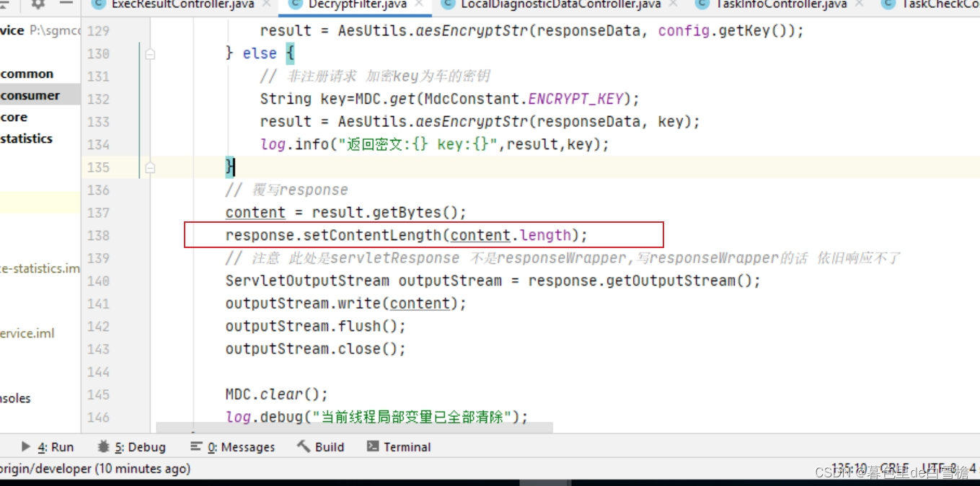Click the closing brace on line 135
This screenshot has width=980, height=486.
click(229, 167)
